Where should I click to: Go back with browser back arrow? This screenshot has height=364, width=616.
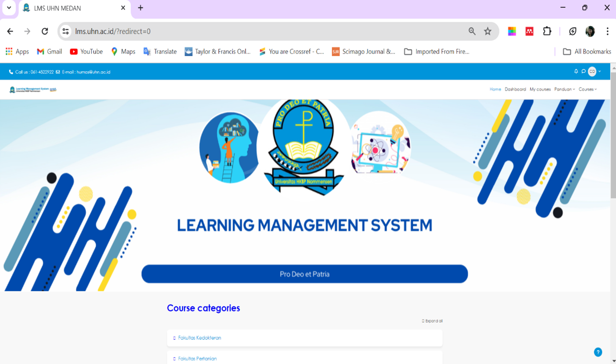click(x=10, y=31)
